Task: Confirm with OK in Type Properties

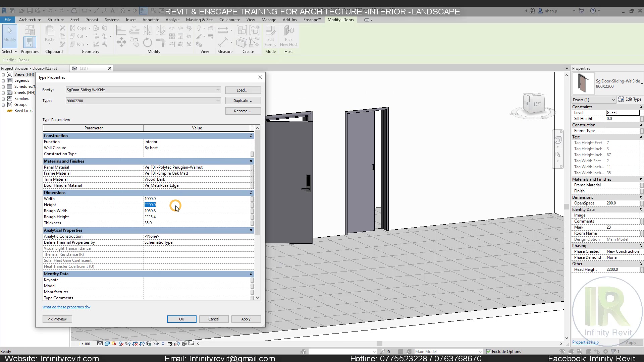Action: (181, 319)
